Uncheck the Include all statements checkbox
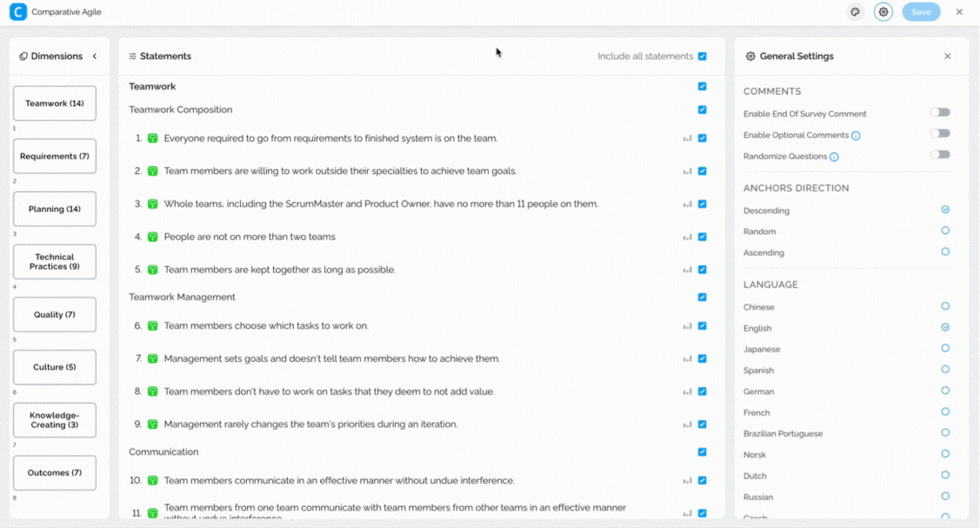Image resolution: width=980 pixels, height=528 pixels. [x=702, y=57]
